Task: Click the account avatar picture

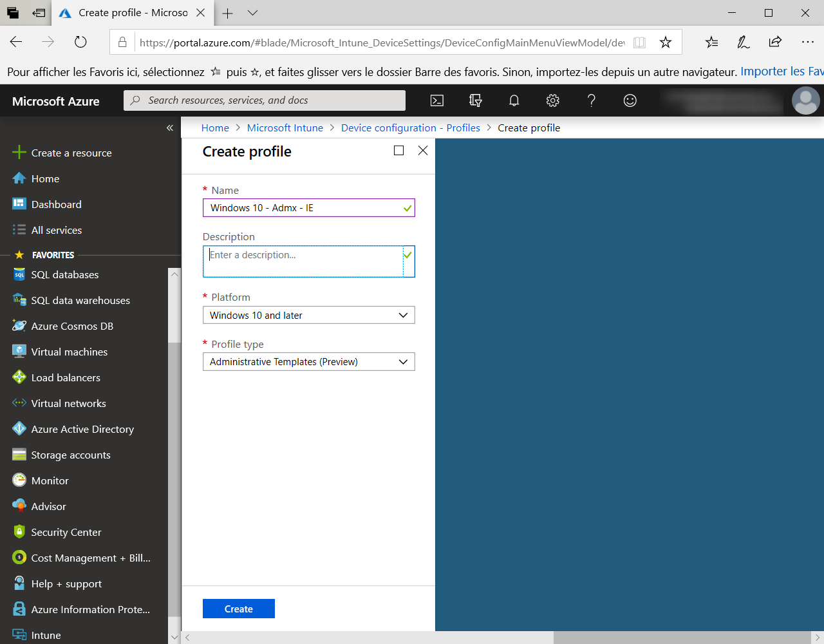Action: 805,100
